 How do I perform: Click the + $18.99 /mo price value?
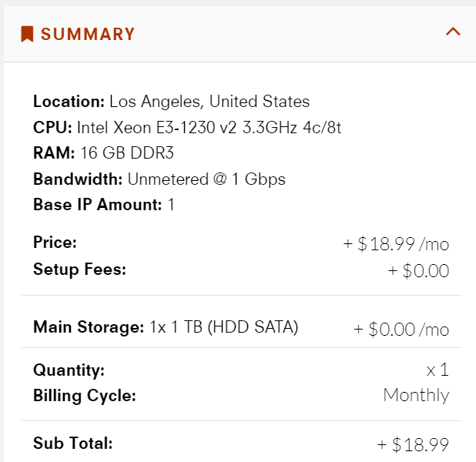pyautogui.click(x=396, y=244)
